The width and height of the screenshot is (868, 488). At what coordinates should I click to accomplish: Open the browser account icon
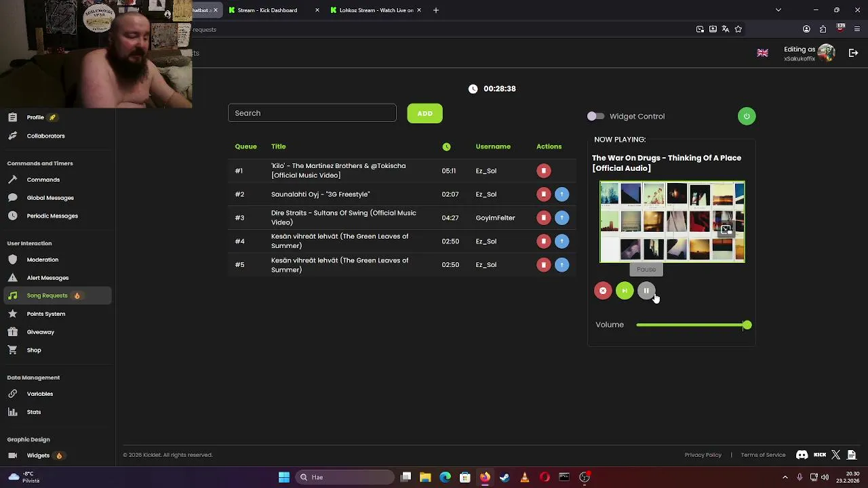coord(806,29)
